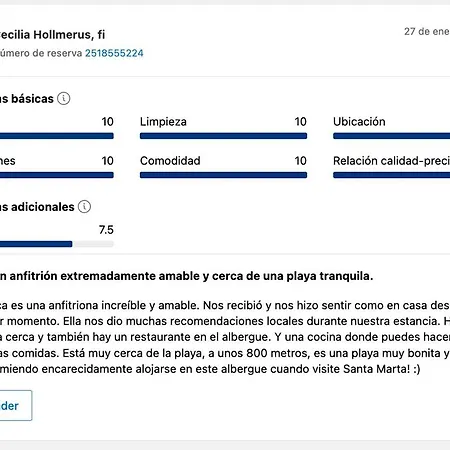Click the review date 27 de ene
Image resolution: width=450 pixels, height=450 pixels.
tap(427, 32)
